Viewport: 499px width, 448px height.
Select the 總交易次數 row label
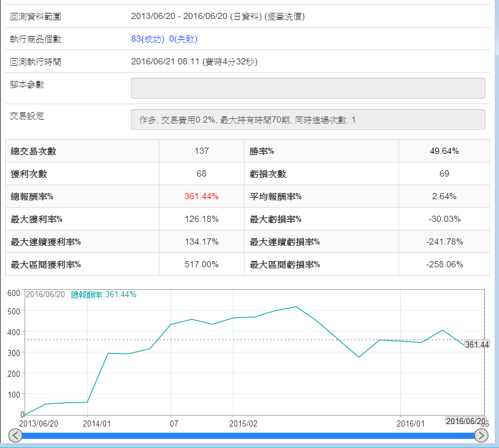point(34,151)
